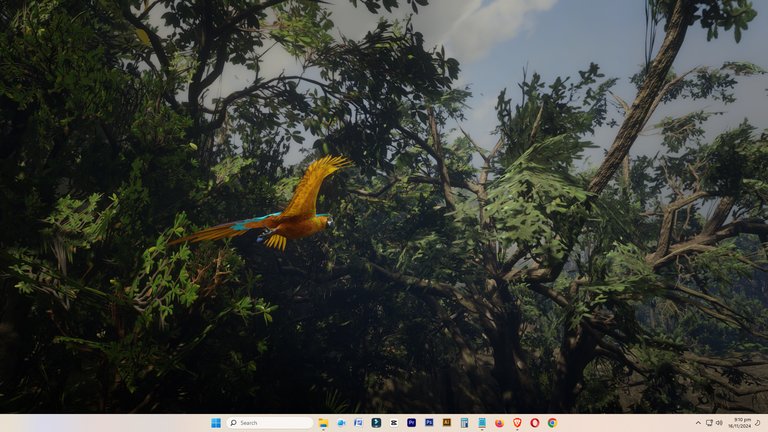768x432 pixels.
Task: Launch Google Chrome from the taskbar
Action: [x=552, y=423]
